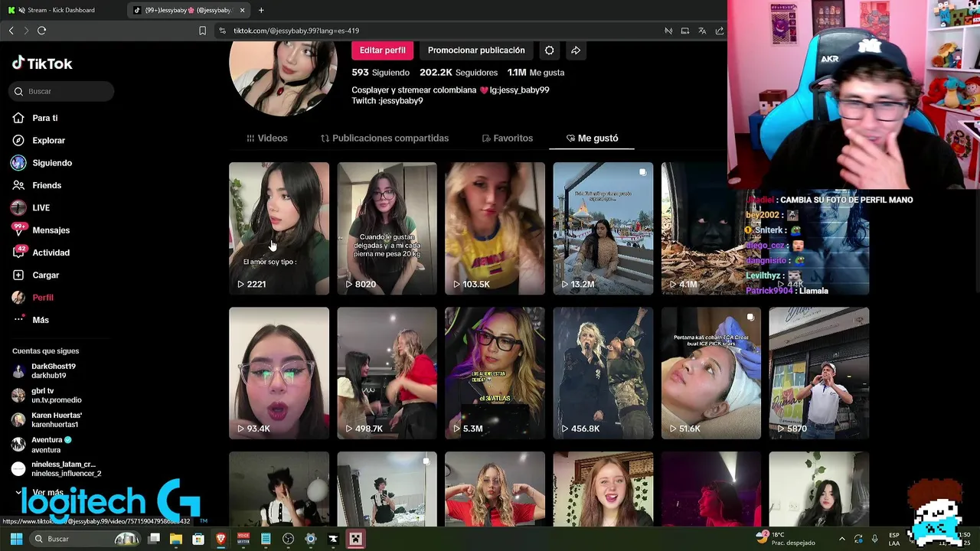This screenshot has height=551, width=980.
Task: Open video with 456.8K views
Action: tap(603, 373)
